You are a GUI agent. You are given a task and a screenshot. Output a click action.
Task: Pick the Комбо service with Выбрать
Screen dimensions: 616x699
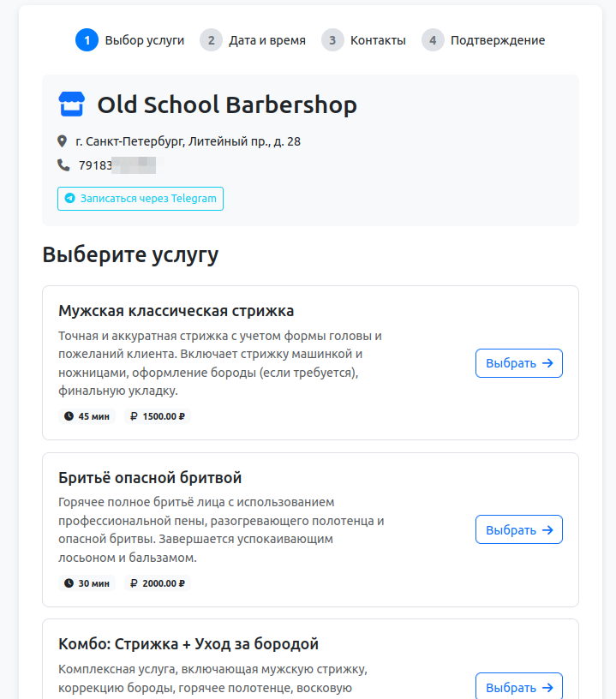518,687
